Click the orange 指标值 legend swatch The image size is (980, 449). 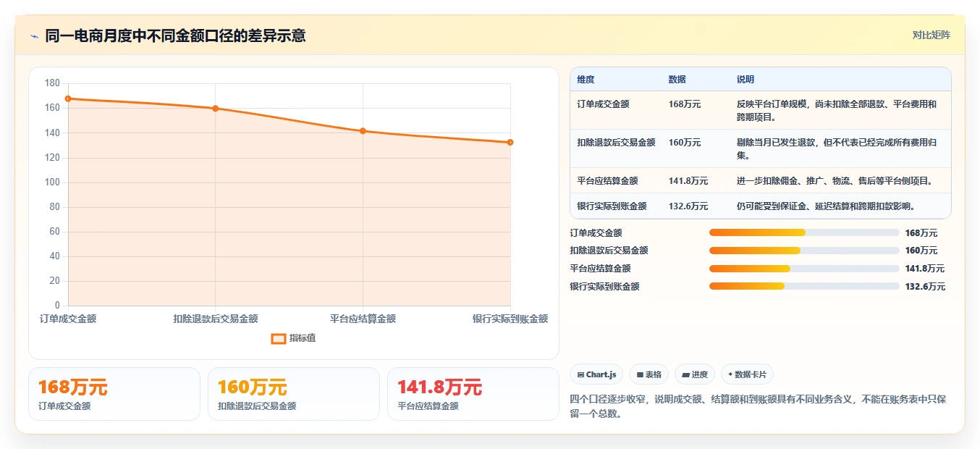[278, 338]
